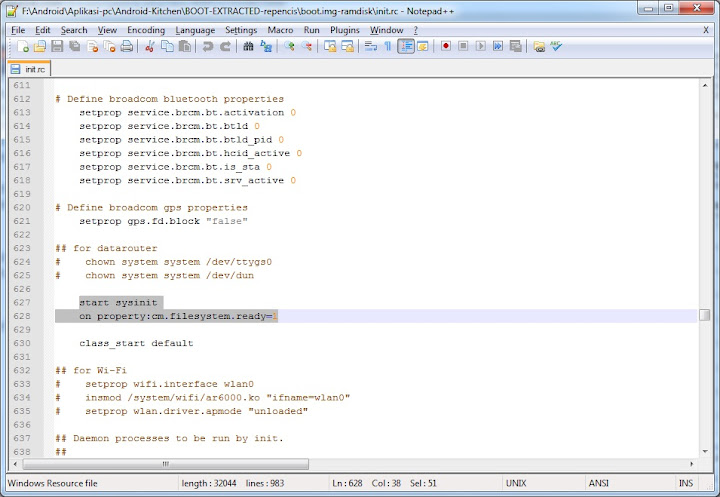Toggle the INS insert mode indicator
The width and height of the screenshot is (720, 497).
tap(686, 483)
